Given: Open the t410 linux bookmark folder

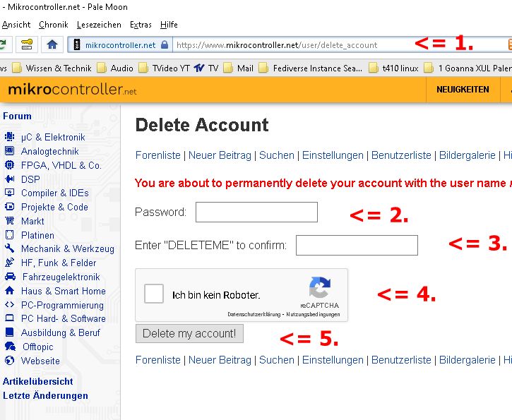Looking at the screenshot, I should pos(393,68).
